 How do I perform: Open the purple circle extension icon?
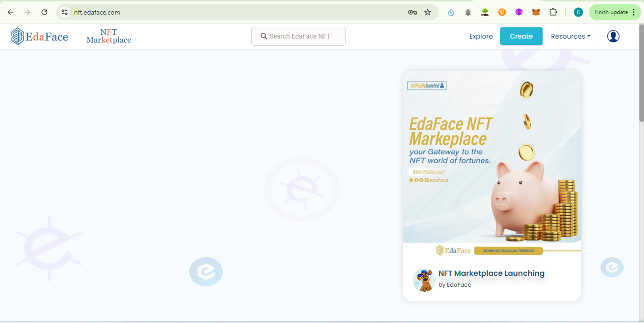coord(519,12)
